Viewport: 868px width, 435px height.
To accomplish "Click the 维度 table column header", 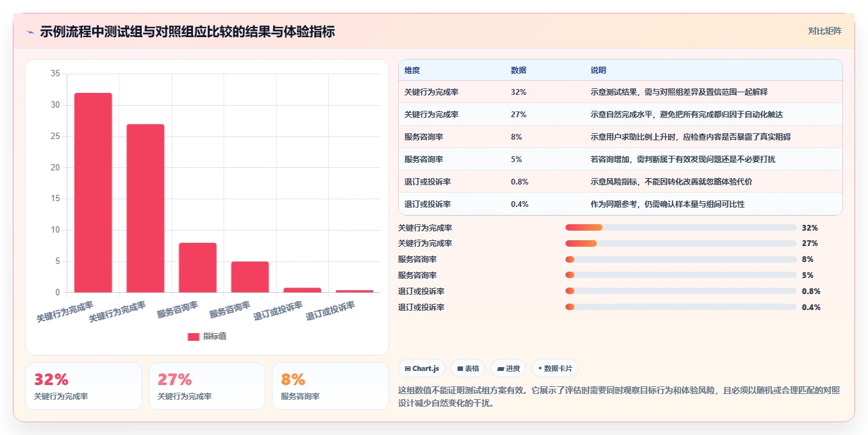I will (412, 70).
